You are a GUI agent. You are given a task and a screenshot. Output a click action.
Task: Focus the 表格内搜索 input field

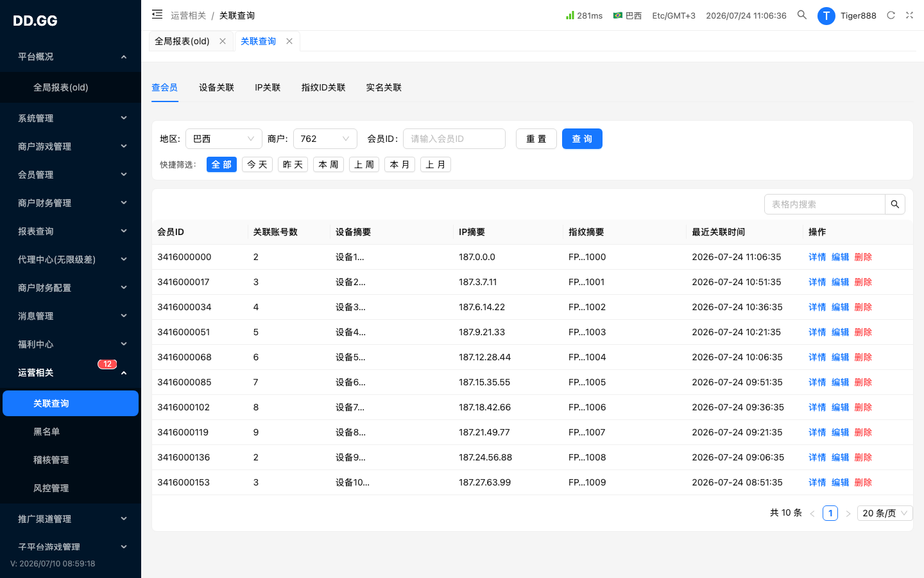point(825,204)
